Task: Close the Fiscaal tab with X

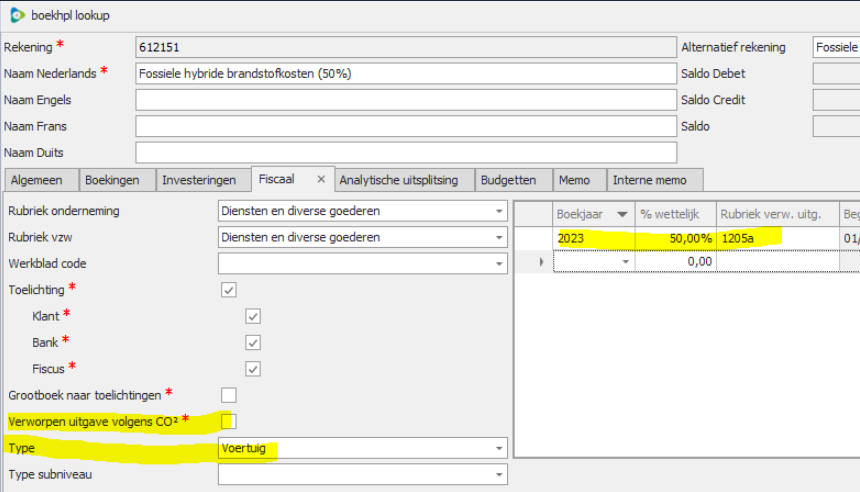Action: point(321,180)
